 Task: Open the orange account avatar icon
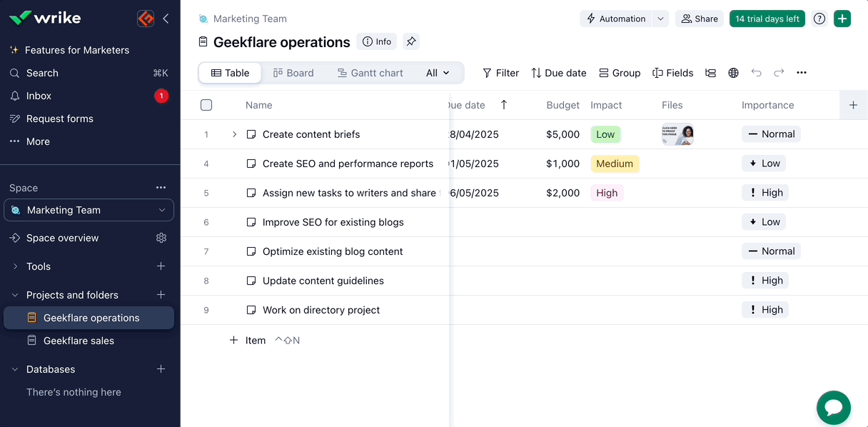146,19
